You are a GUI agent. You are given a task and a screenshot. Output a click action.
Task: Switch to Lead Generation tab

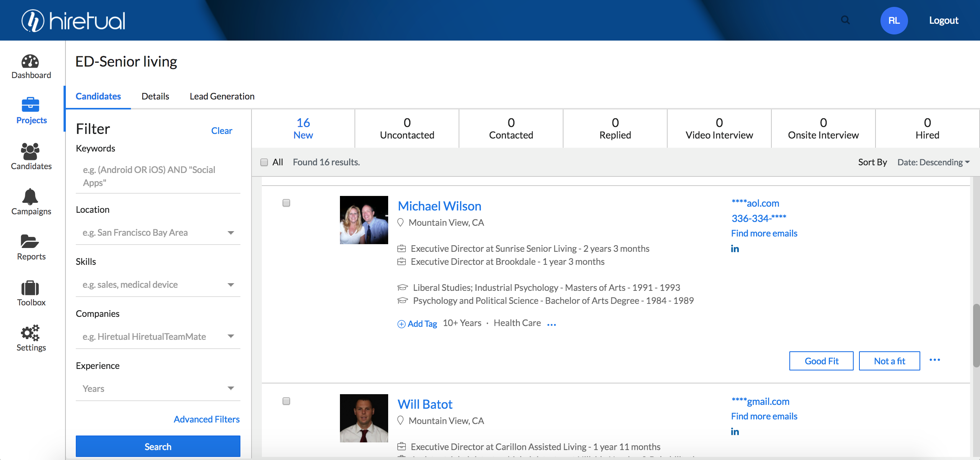[222, 96]
